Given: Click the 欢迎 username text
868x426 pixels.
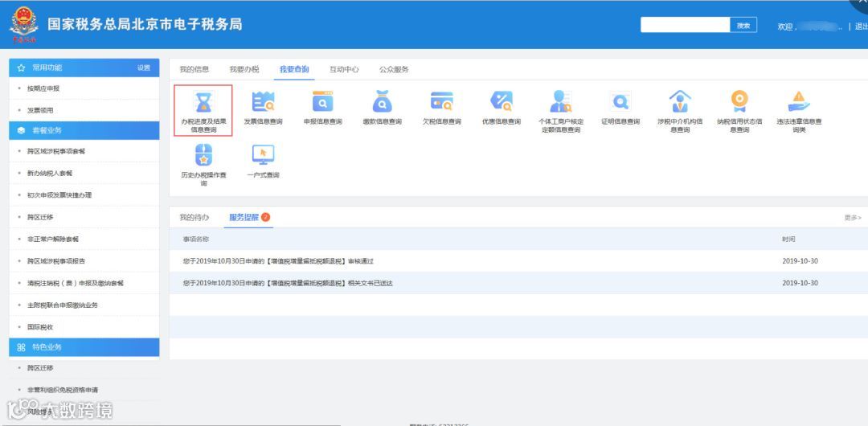Looking at the screenshot, I should click(810, 27).
